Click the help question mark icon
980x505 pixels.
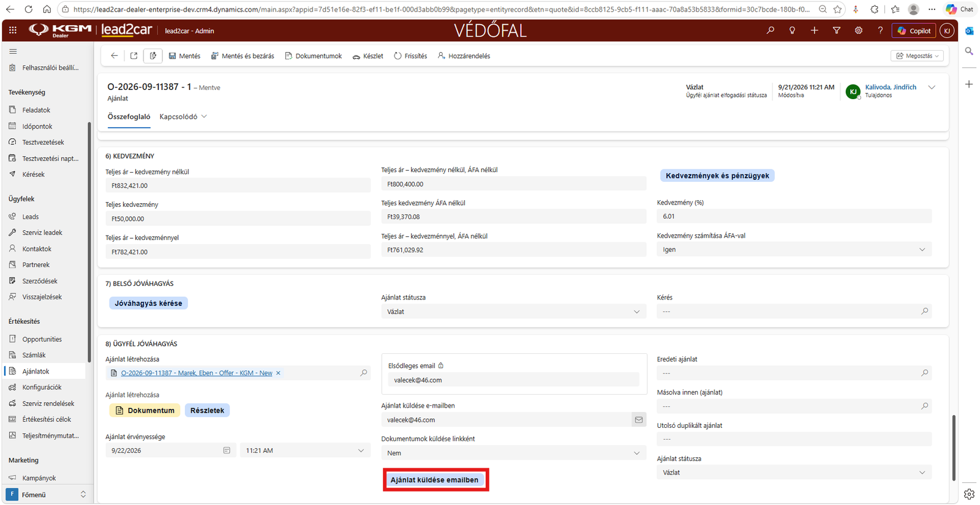point(881,30)
